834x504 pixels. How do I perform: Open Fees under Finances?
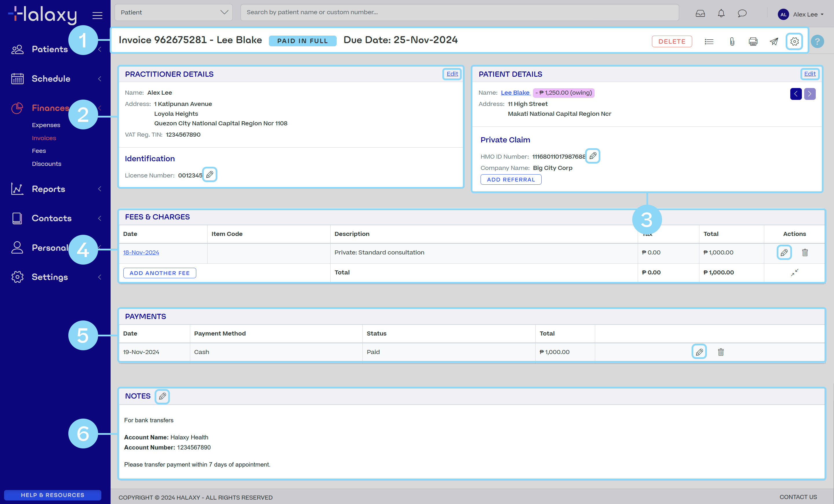39,151
